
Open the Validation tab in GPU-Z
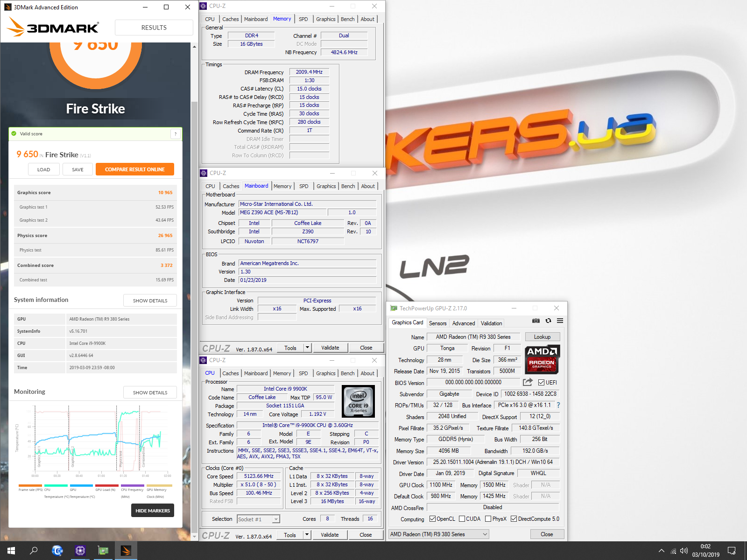491,323
